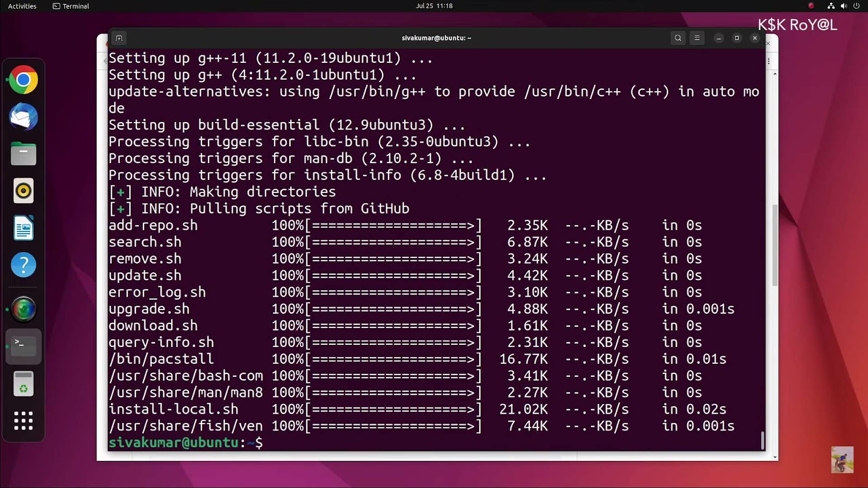Open the clock showing Jul 25 11:18
This screenshot has width=868, height=488.
click(x=434, y=6)
